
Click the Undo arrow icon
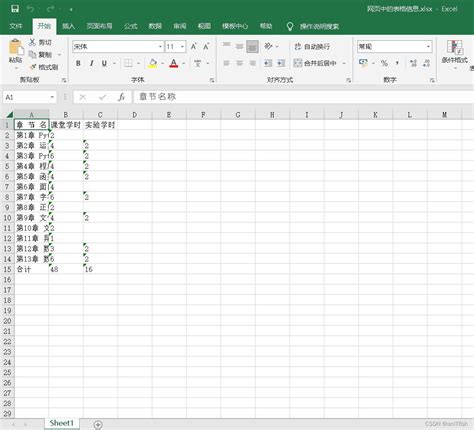pos(31,9)
